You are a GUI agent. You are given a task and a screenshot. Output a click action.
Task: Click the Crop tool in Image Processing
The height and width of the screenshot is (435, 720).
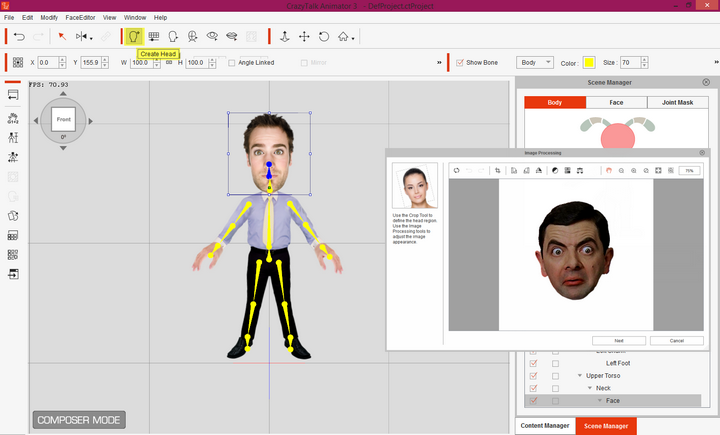497,170
